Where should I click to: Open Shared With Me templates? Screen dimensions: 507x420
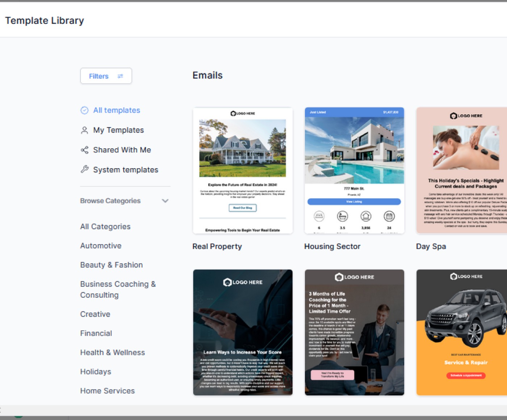[x=122, y=150]
